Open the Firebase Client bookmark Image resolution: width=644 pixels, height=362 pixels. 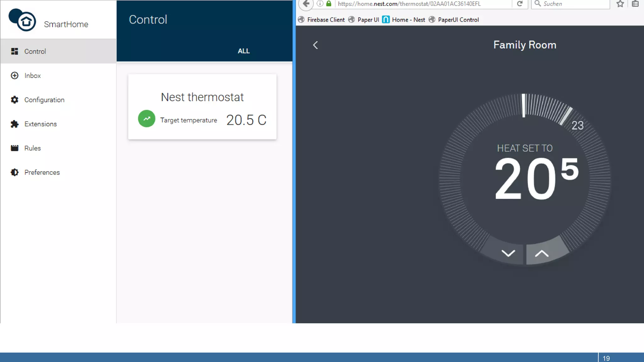point(325,20)
